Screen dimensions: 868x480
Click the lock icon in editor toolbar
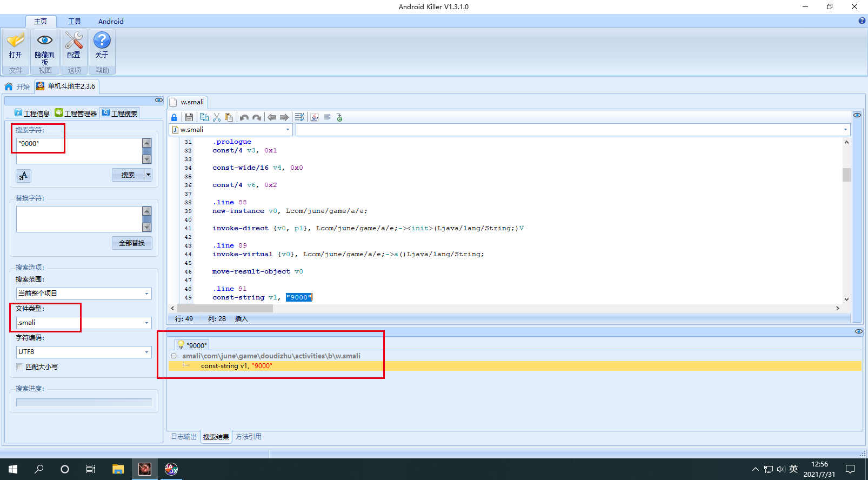174,117
